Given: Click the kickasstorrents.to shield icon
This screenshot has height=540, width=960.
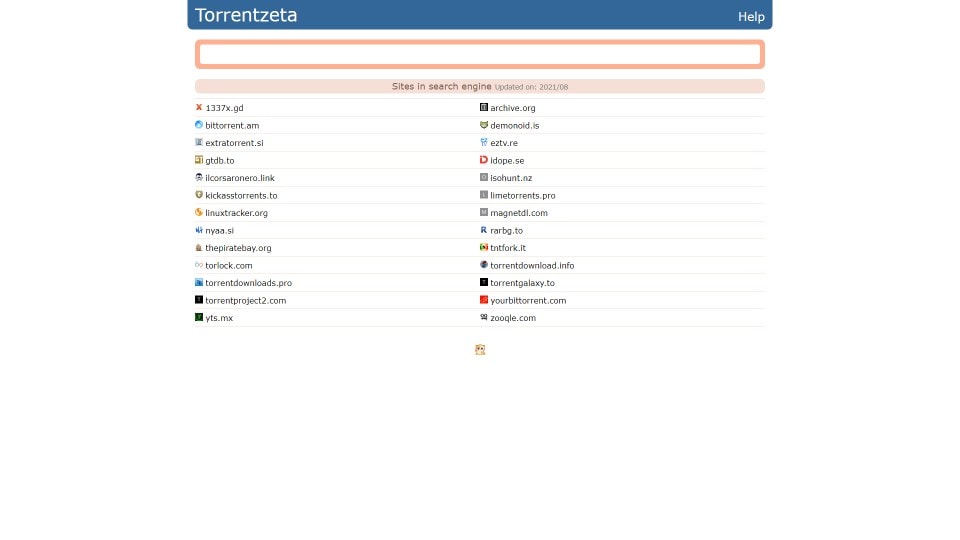Looking at the screenshot, I should pos(198,195).
